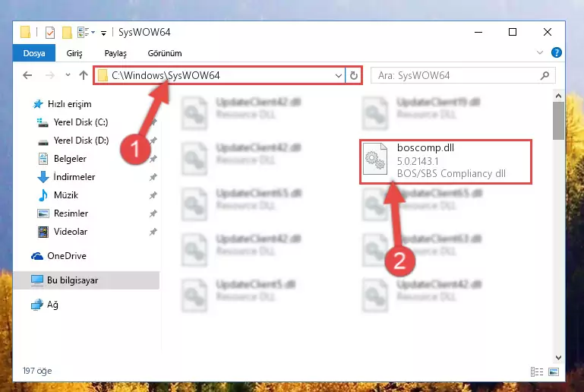584x392 pixels.
Task: Click the view options icon in title bar
Action: [83, 33]
